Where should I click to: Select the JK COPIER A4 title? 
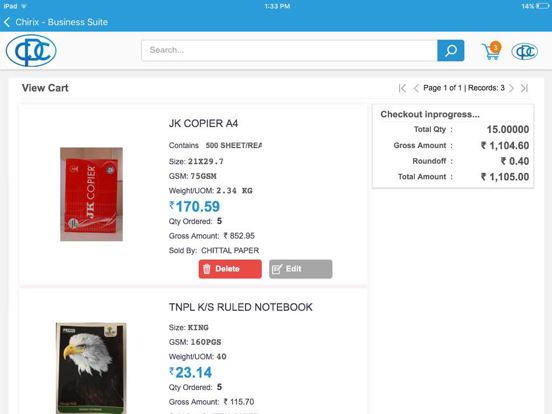point(203,124)
